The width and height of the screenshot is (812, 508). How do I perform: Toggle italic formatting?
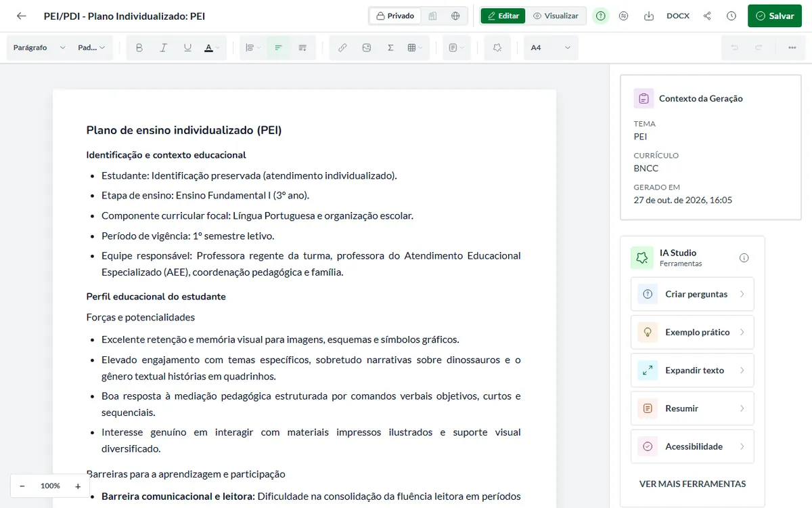163,47
